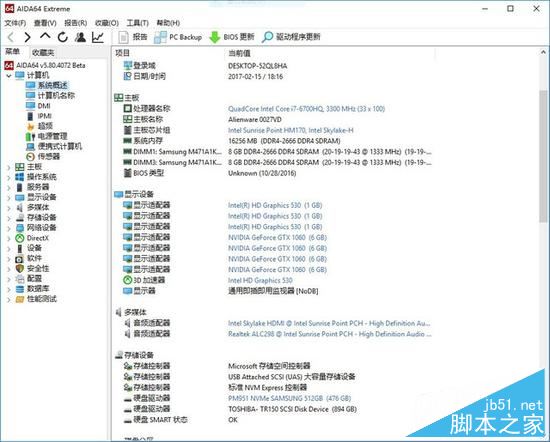Open the 报告(R) menu
Screen dimensions: 550x442
[x=75, y=23]
